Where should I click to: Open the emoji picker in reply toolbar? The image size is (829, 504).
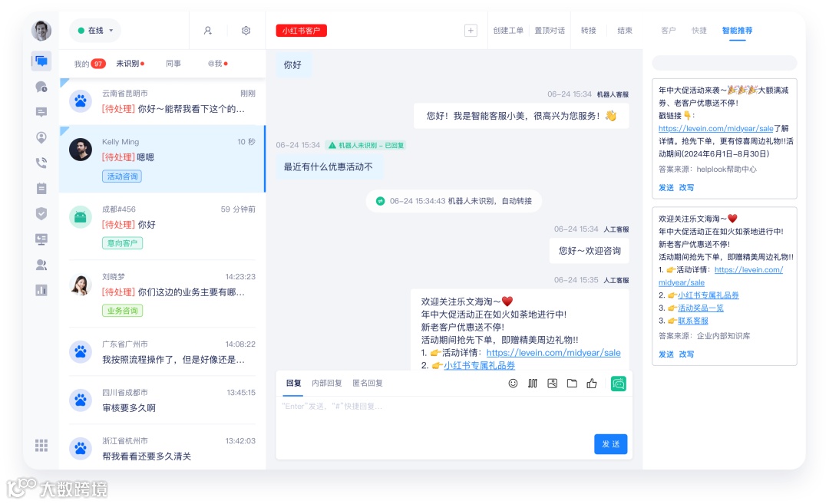coord(513,384)
